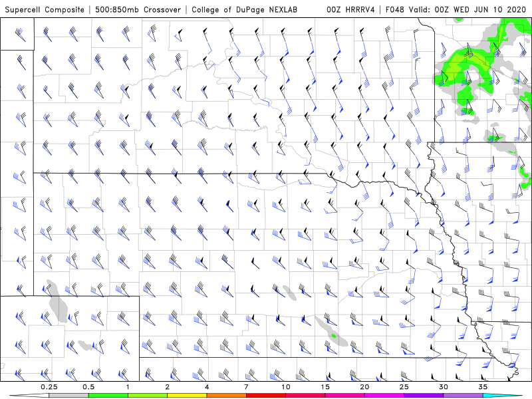Click the "35" legend value
The width and height of the screenshot is (532, 399).
[483, 387]
